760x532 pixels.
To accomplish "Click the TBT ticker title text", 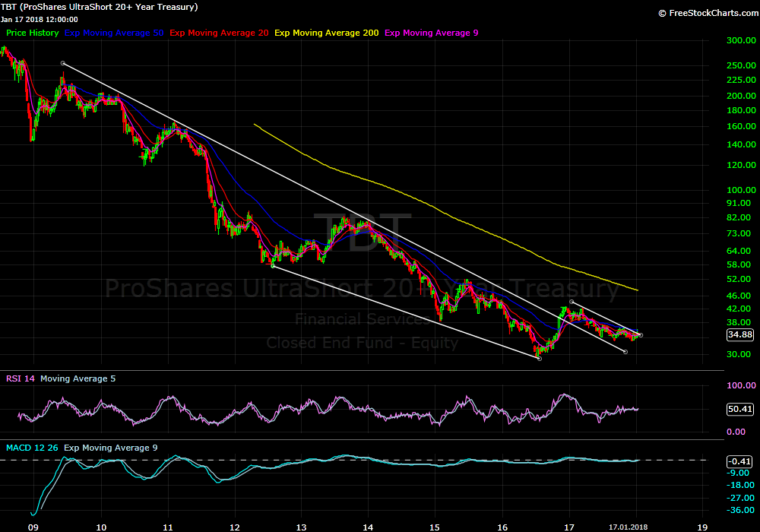I will (x=100, y=7).
